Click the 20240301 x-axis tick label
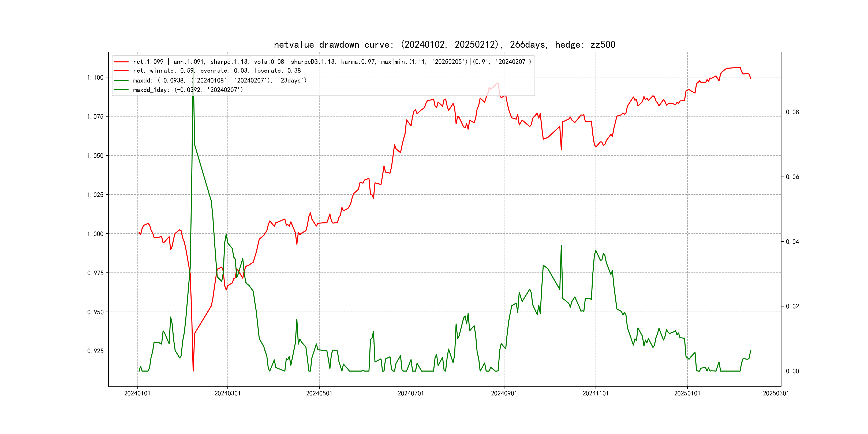The width and height of the screenshot is (868, 434). click(227, 394)
